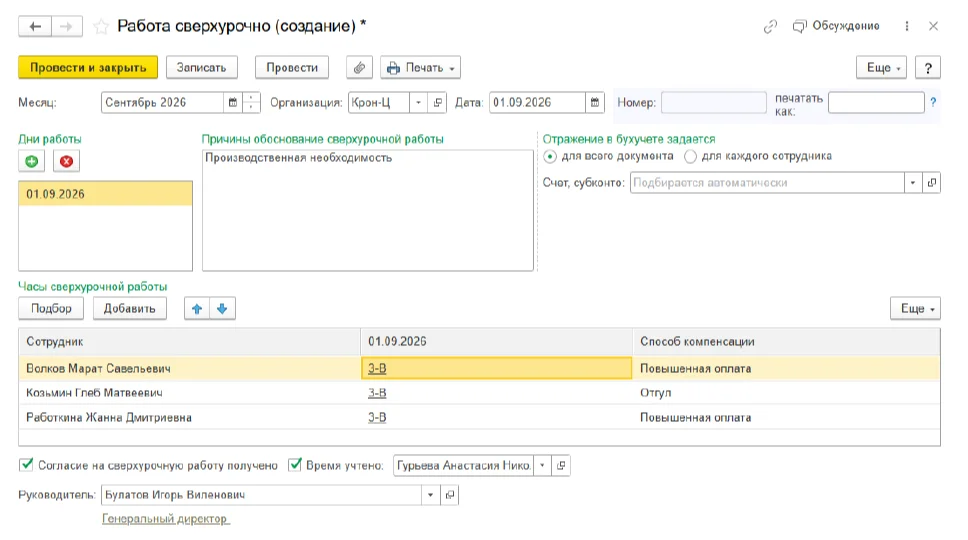Select the 01.09.2026 row in Дни работы
968x540 pixels.
pos(106,194)
